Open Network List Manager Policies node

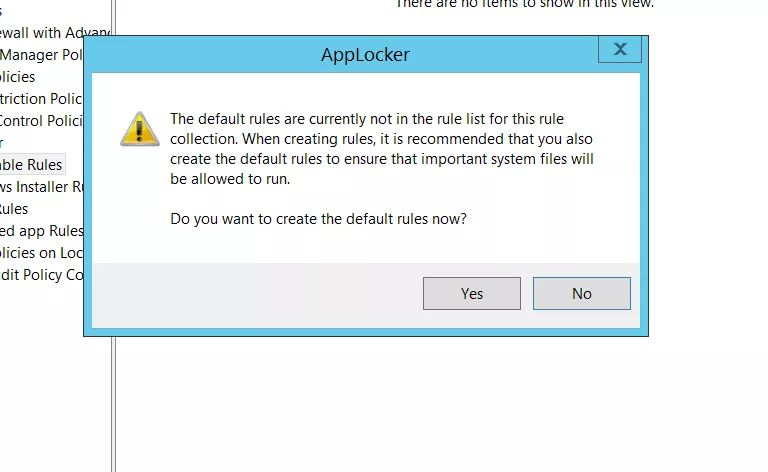(42, 55)
